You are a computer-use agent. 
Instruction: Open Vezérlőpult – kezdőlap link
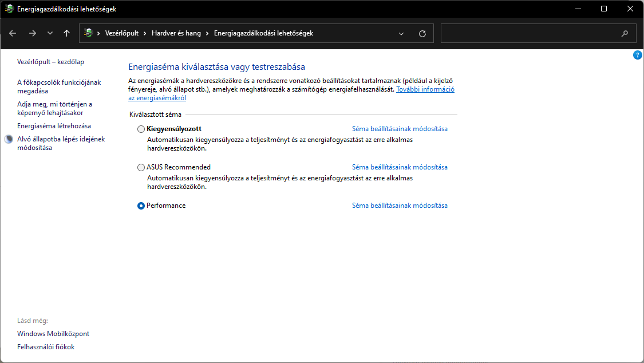point(50,62)
